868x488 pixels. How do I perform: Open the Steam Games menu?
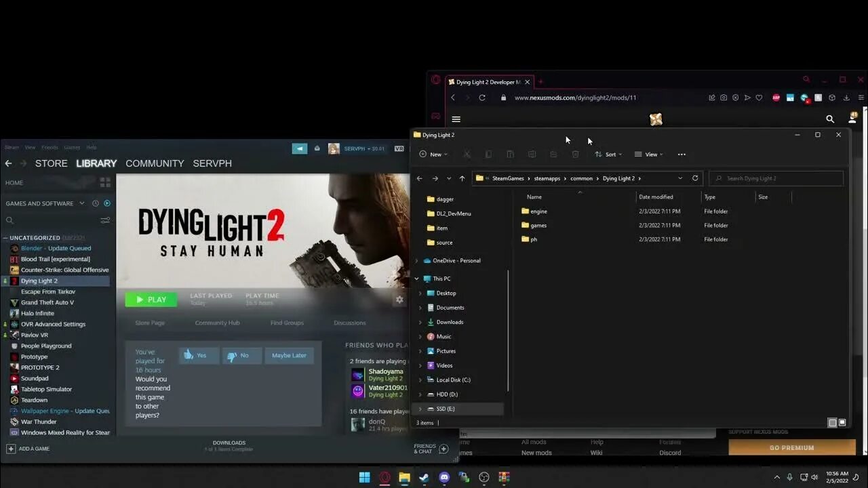(x=72, y=147)
